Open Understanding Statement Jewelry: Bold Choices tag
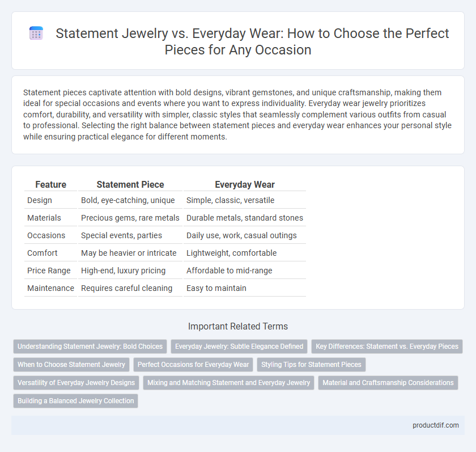Image resolution: width=476 pixels, height=452 pixels. click(x=90, y=347)
